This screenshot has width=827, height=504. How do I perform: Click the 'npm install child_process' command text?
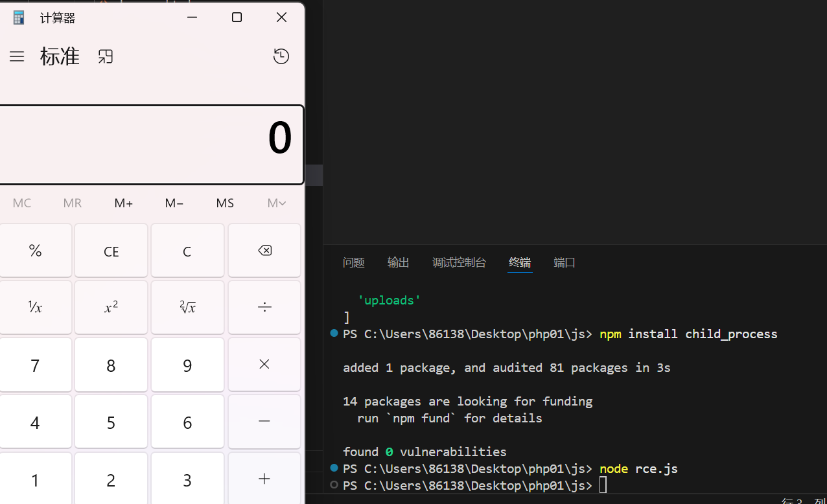(688, 334)
